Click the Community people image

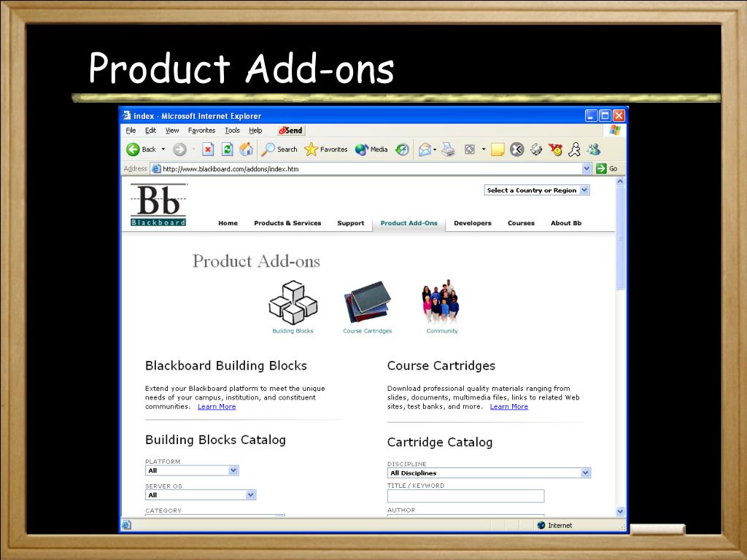[x=441, y=302]
